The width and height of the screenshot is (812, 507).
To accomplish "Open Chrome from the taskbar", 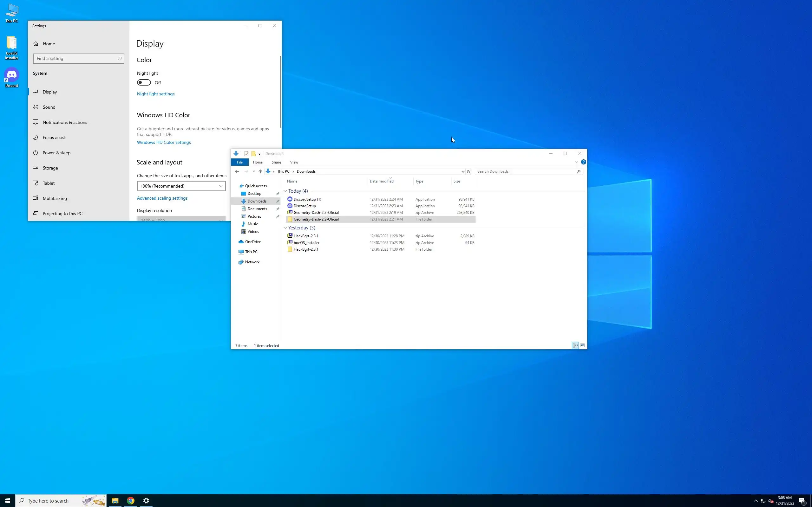I will click(131, 501).
